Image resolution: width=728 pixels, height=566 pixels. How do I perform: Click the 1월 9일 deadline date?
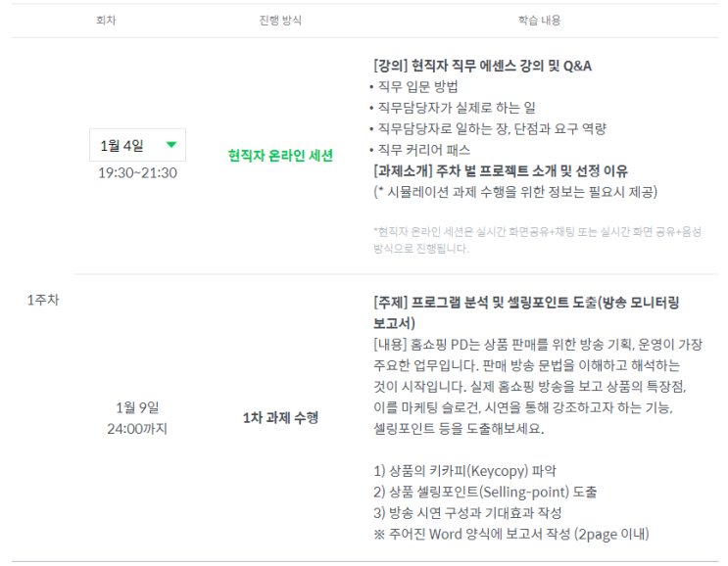point(137,407)
